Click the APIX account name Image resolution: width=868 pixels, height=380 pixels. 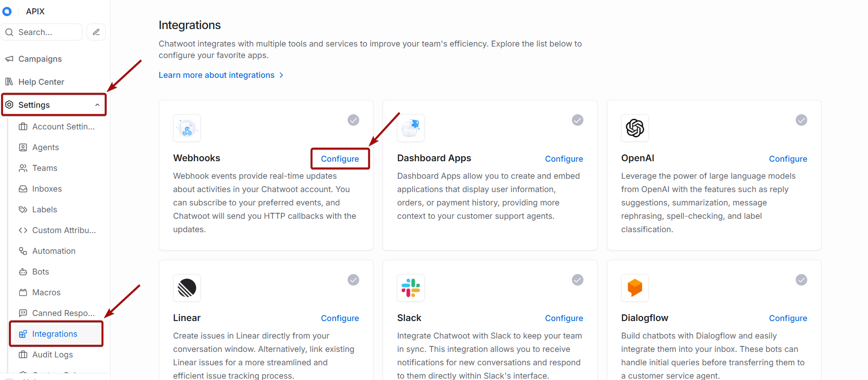click(x=35, y=12)
